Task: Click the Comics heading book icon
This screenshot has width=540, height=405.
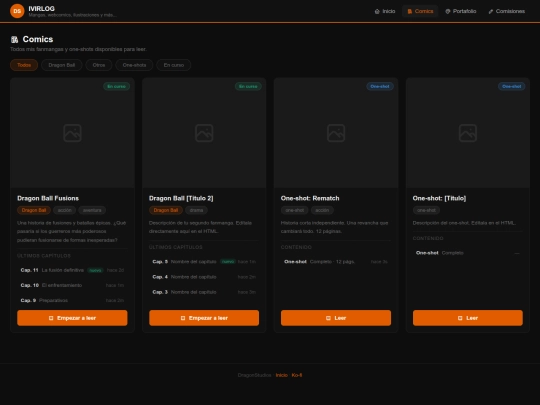Action: pyautogui.click(x=14, y=40)
